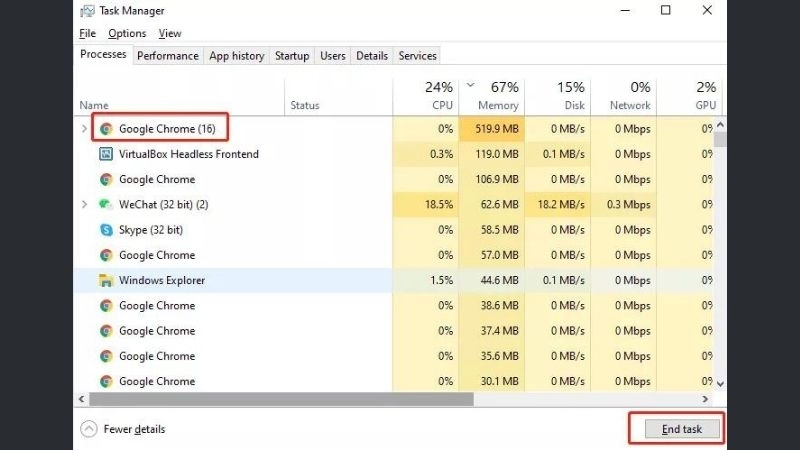800x450 pixels.
Task: Click Chrome icon in the 37.4 MB row
Action: [106, 331]
